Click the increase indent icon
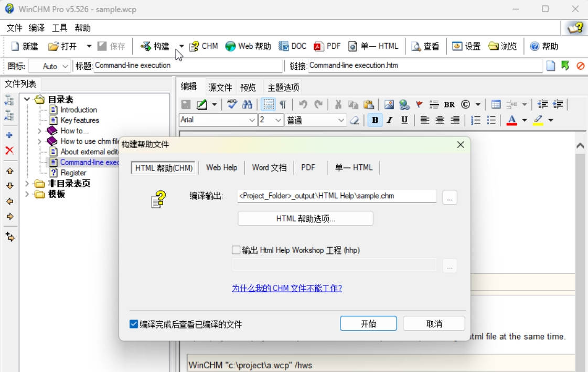 pos(558,104)
